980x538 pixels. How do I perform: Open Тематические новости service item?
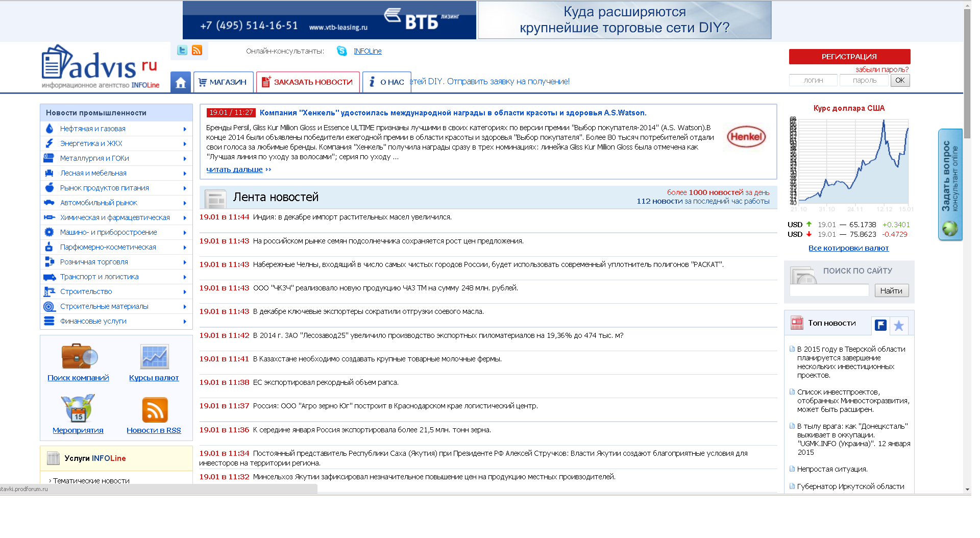(x=91, y=481)
